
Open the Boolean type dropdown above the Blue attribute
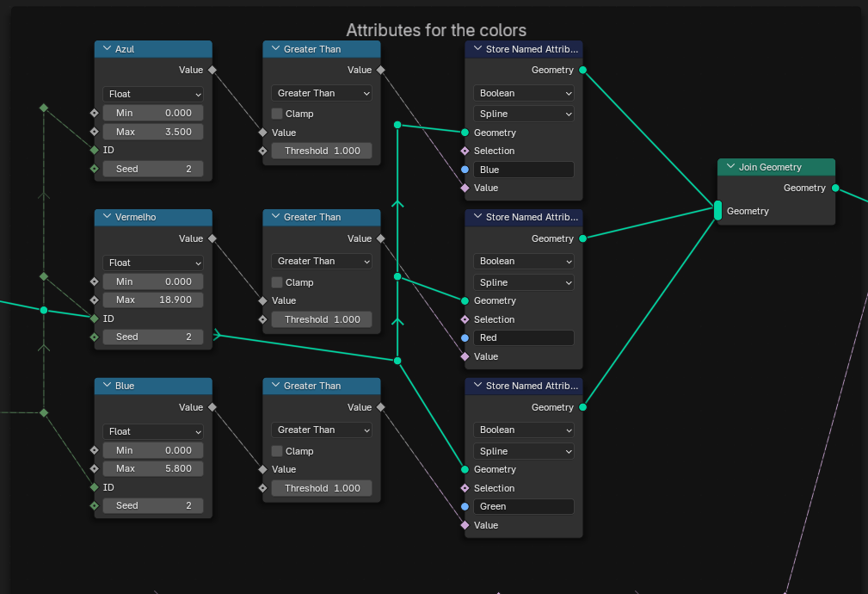coord(524,93)
